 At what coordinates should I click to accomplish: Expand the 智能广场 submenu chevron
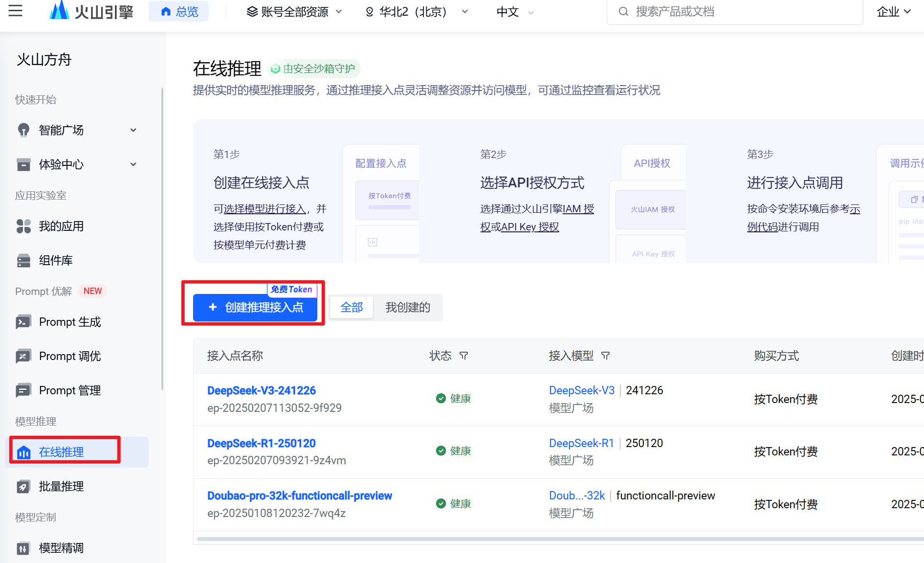click(x=133, y=130)
